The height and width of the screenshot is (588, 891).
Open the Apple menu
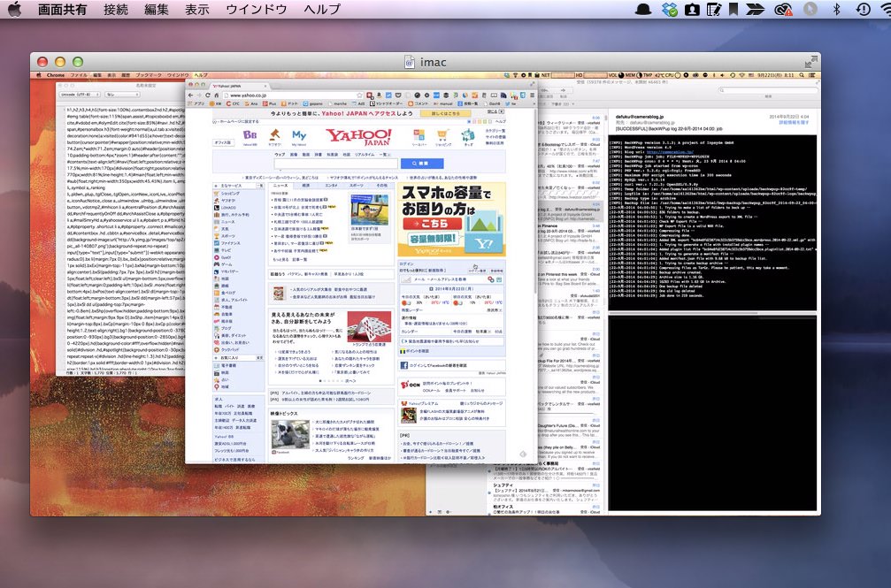[x=15, y=9]
